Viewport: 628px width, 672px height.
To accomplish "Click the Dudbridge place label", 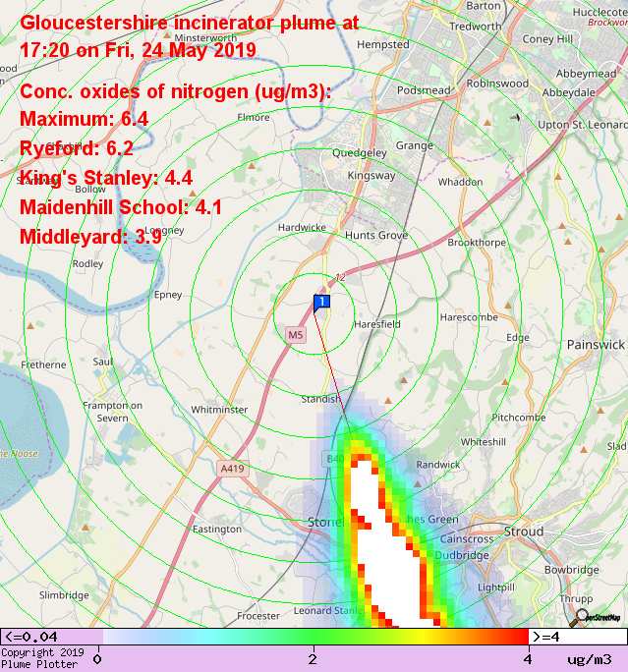I will (462, 556).
